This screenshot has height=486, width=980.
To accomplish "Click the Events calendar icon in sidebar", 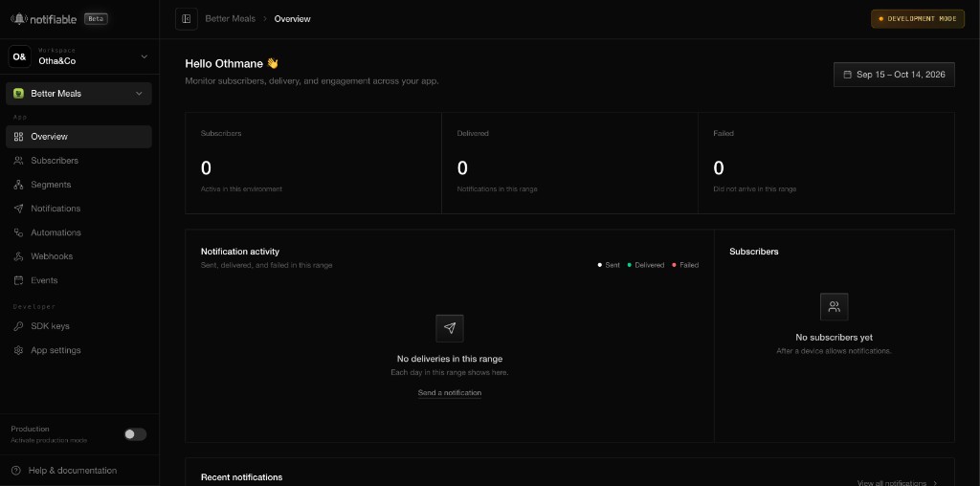I will click(19, 280).
